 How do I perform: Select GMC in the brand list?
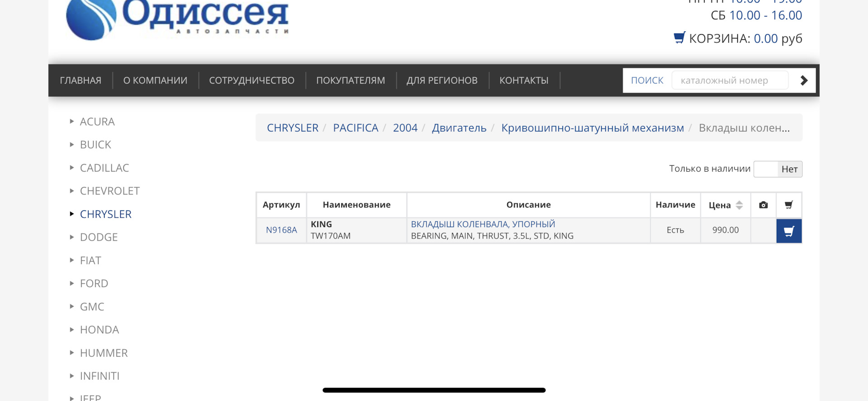click(92, 307)
